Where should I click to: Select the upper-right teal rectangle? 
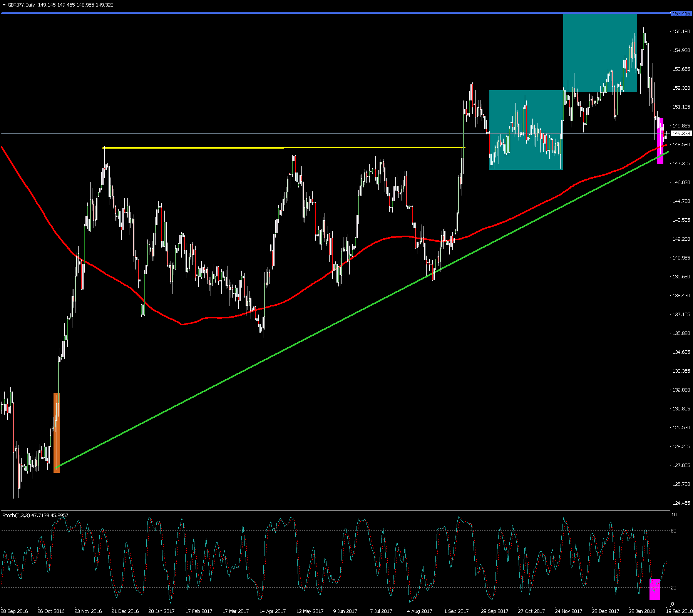599,38
